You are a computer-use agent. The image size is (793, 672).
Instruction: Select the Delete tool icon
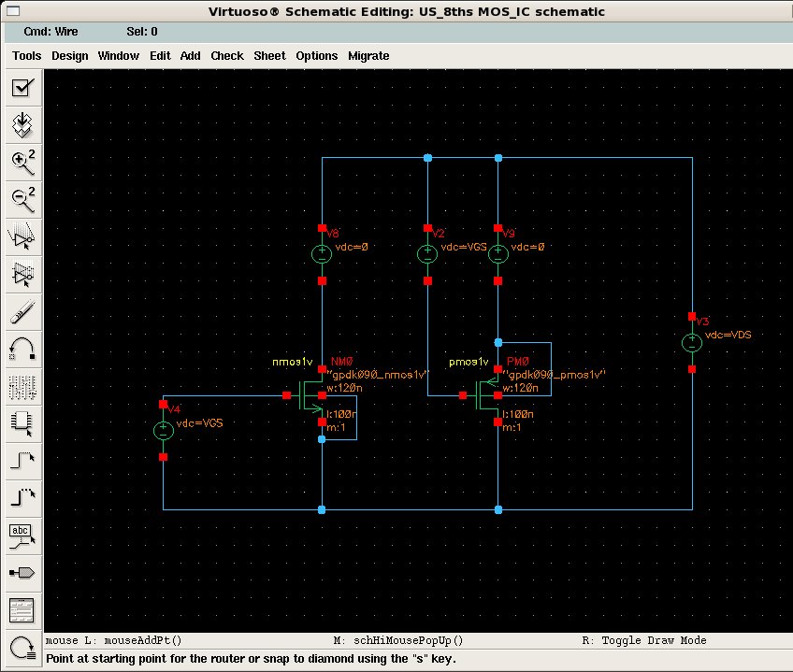[x=22, y=312]
